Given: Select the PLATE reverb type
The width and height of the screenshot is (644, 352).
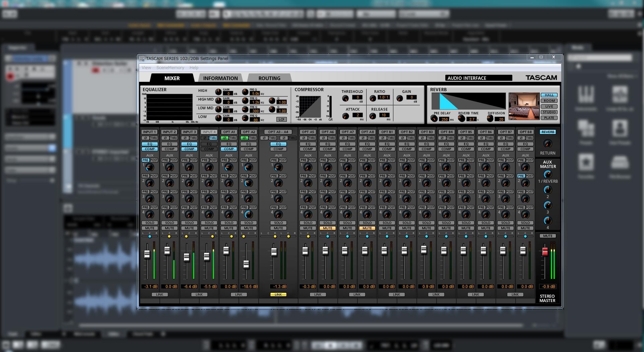Looking at the screenshot, I should 549,118.
